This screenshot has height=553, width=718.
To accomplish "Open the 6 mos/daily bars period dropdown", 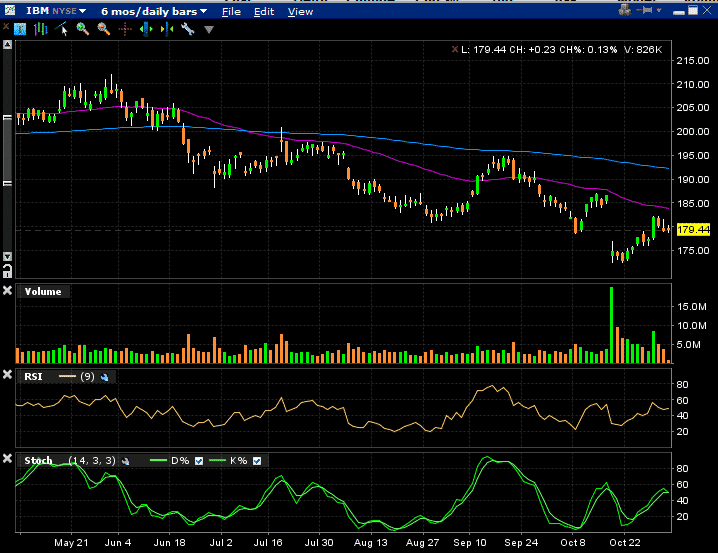I will click(153, 11).
